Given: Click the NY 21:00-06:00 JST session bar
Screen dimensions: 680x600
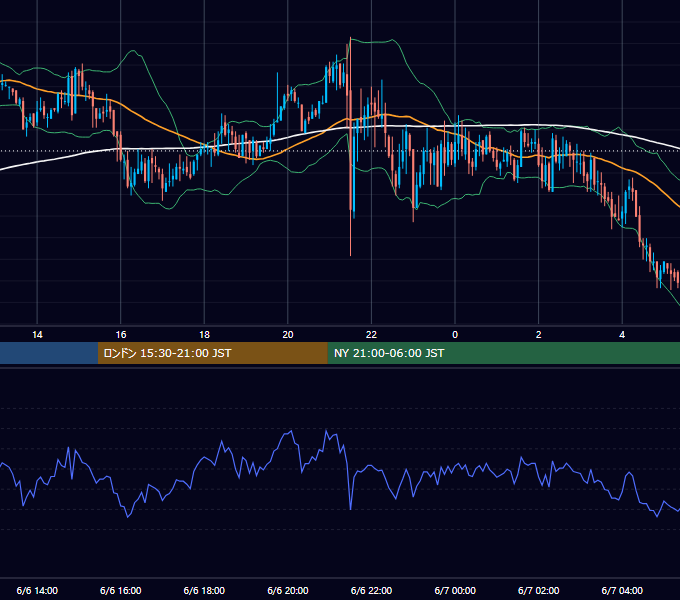Looking at the screenshot, I should [x=503, y=353].
